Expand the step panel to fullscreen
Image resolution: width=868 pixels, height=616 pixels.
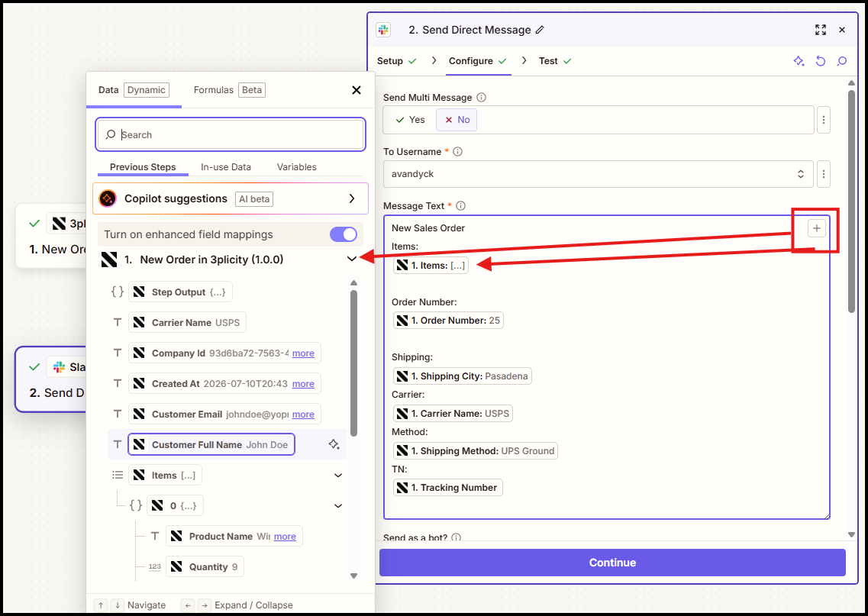click(x=821, y=30)
